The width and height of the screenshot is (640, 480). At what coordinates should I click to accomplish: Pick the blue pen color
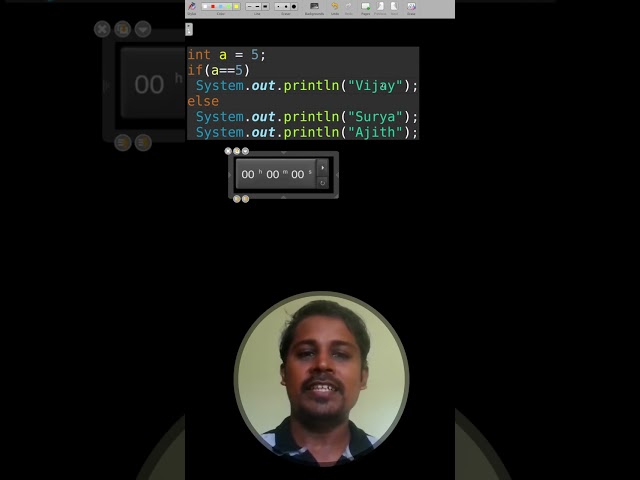(x=220, y=7)
